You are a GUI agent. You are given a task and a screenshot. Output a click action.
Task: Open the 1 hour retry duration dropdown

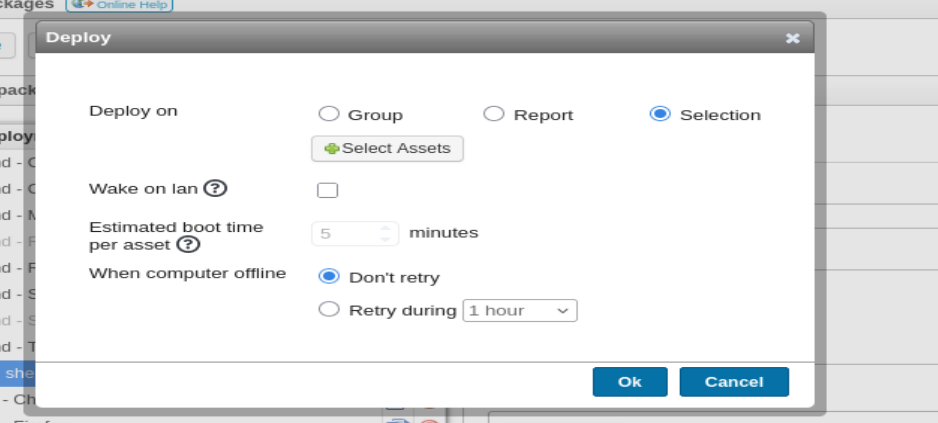tap(520, 311)
